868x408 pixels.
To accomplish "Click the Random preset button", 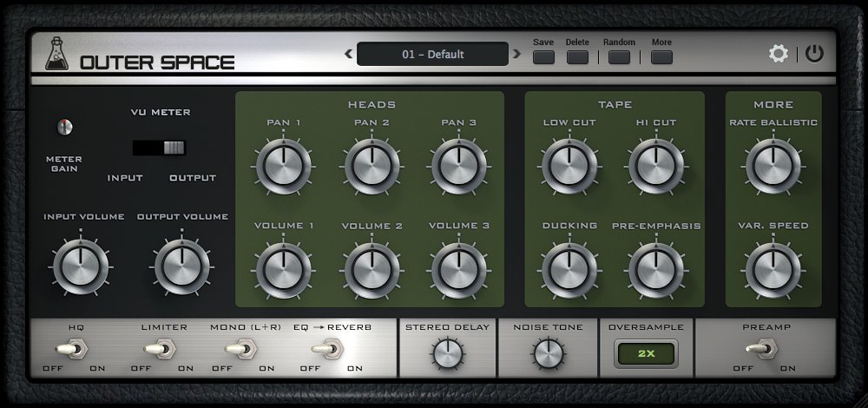I will pyautogui.click(x=619, y=57).
